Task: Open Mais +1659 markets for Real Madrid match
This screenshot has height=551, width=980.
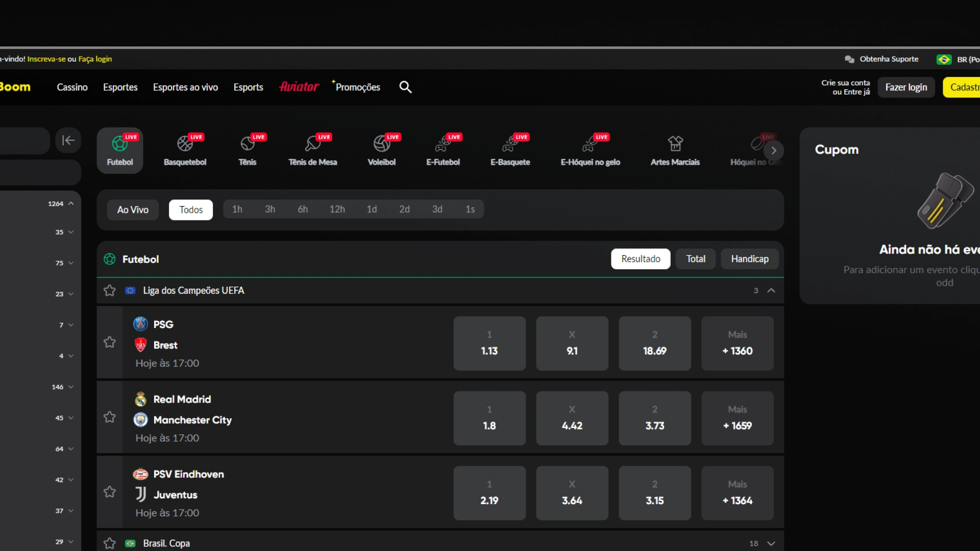Action: tap(738, 418)
